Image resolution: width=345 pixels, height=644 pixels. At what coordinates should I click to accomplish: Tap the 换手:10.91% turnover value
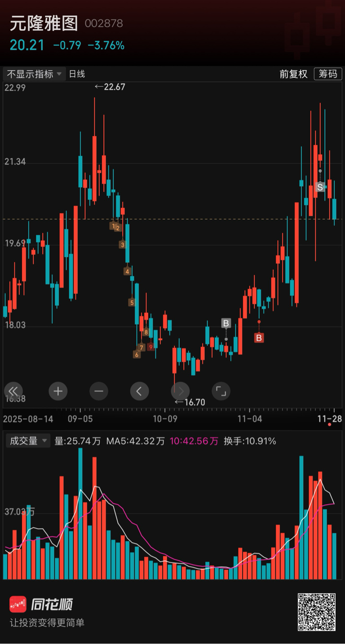(x=250, y=441)
